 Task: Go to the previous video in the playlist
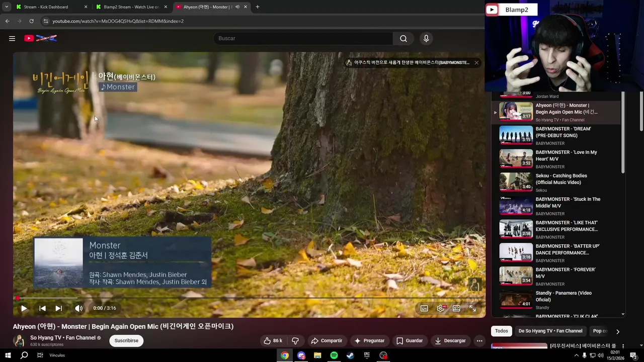click(42, 308)
